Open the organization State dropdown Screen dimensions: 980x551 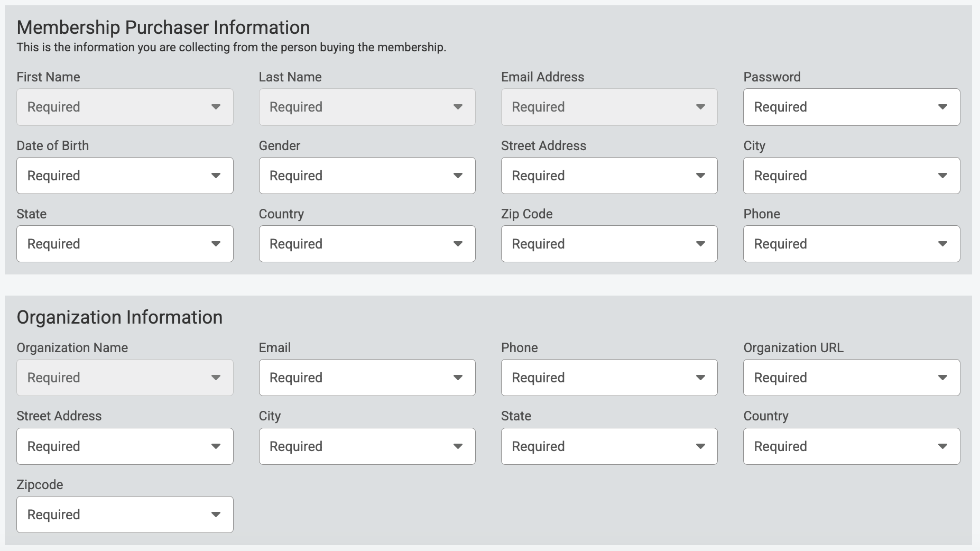pyautogui.click(x=609, y=446)
